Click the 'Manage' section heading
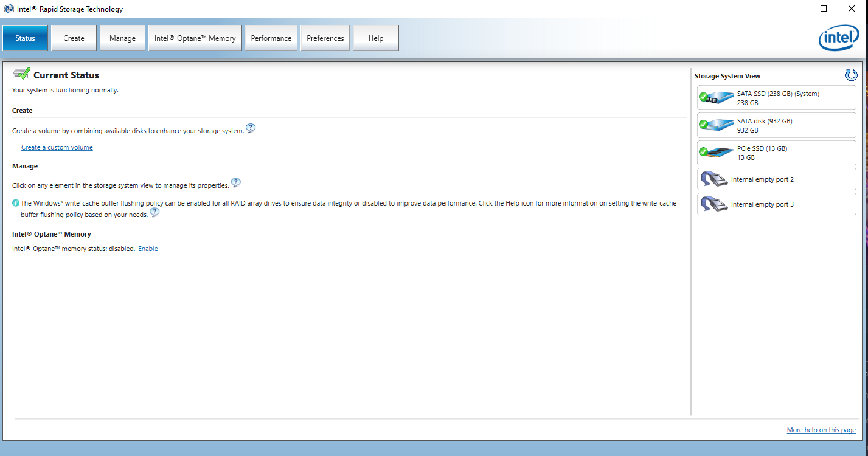The width and height of the screenshot is (868, 456). [x=25, y=166]
